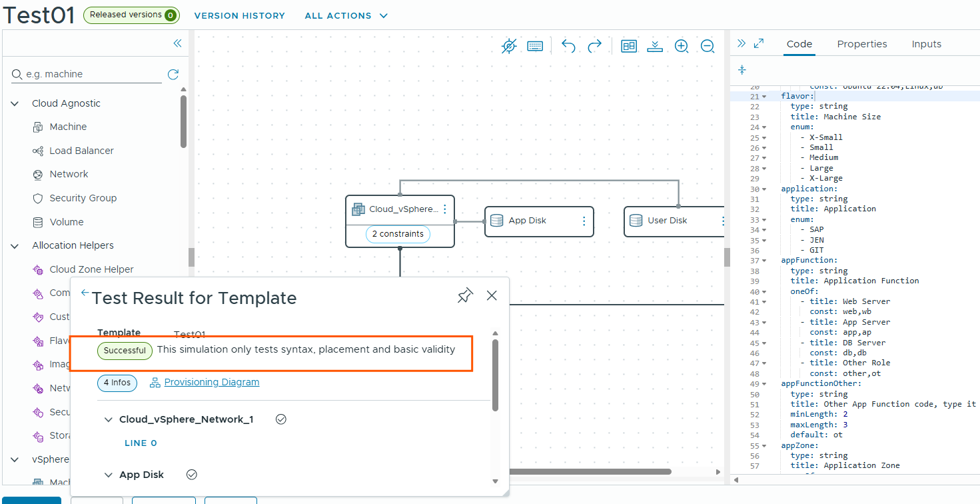Open Version History
This screenshot has height=504, width=980.
point(239,15)
